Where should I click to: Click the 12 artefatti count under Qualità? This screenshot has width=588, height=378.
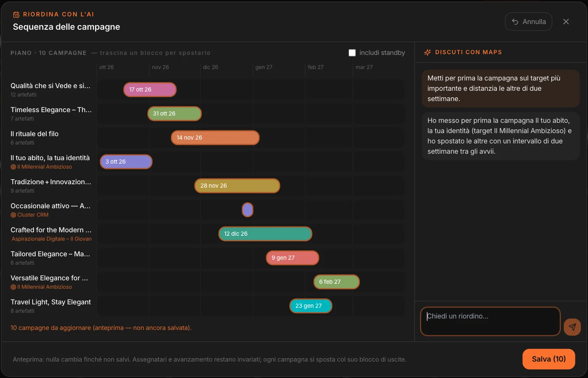[24, 95]
